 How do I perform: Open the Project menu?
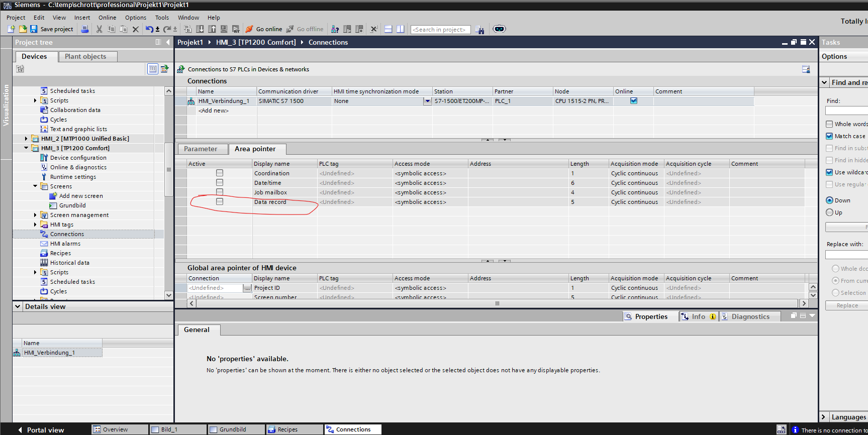tap(16, 18)
